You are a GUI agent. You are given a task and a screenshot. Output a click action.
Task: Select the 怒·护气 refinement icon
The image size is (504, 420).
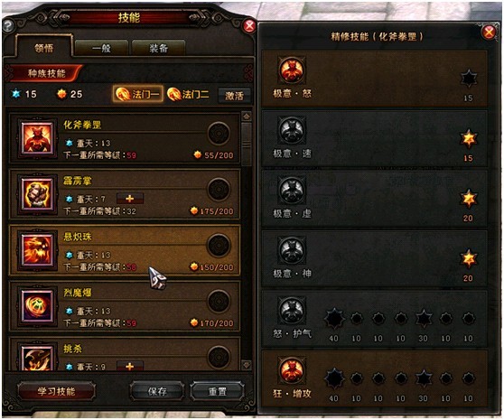pyautogui.click(x=292, y=310)
